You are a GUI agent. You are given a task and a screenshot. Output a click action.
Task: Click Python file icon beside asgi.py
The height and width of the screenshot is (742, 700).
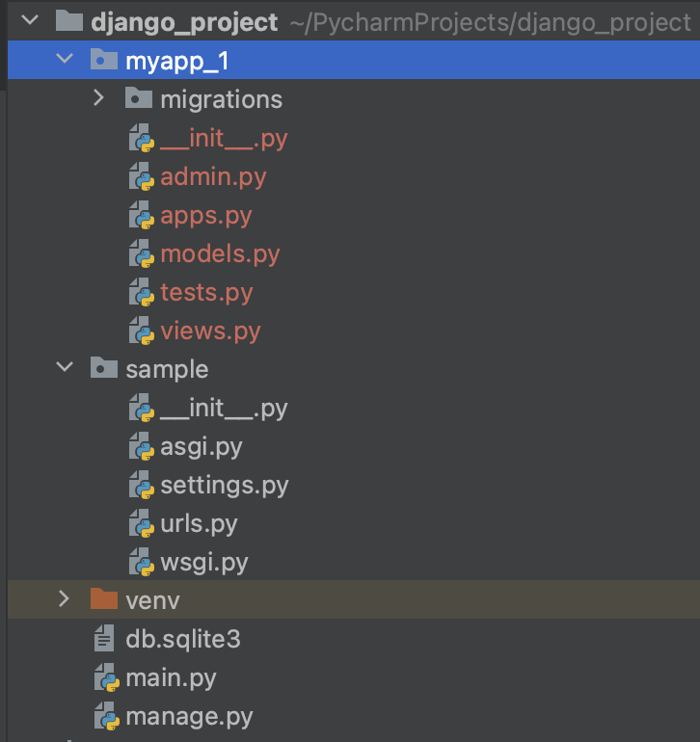tap(142, 446)
